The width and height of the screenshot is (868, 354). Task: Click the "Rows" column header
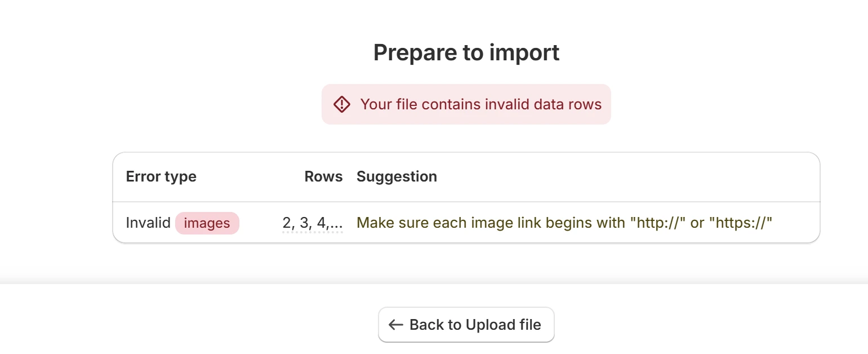pos(323,176)
